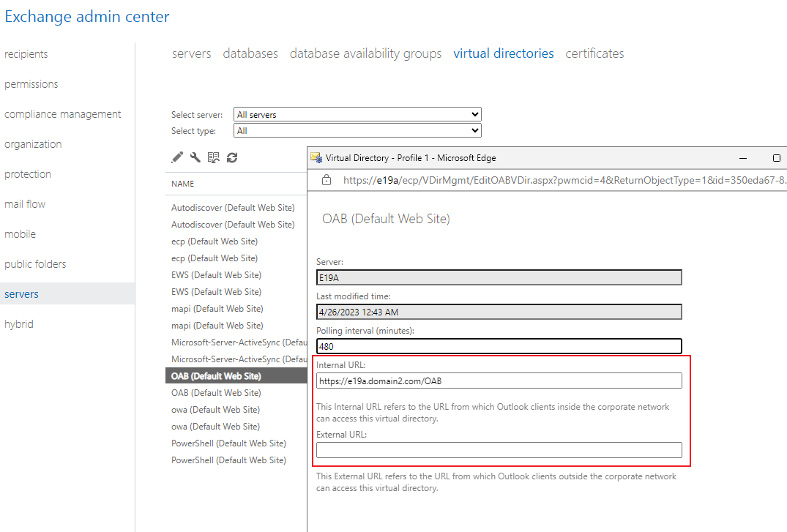
Task: Click the Edge address bar URL
Action: (x=564, y=180)
